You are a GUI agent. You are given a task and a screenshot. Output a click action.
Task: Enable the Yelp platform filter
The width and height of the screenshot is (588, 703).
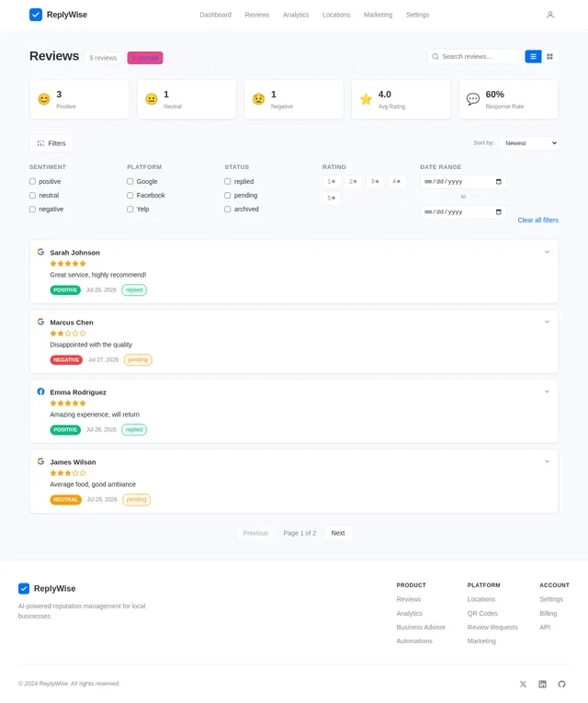[x=130, y=210]
